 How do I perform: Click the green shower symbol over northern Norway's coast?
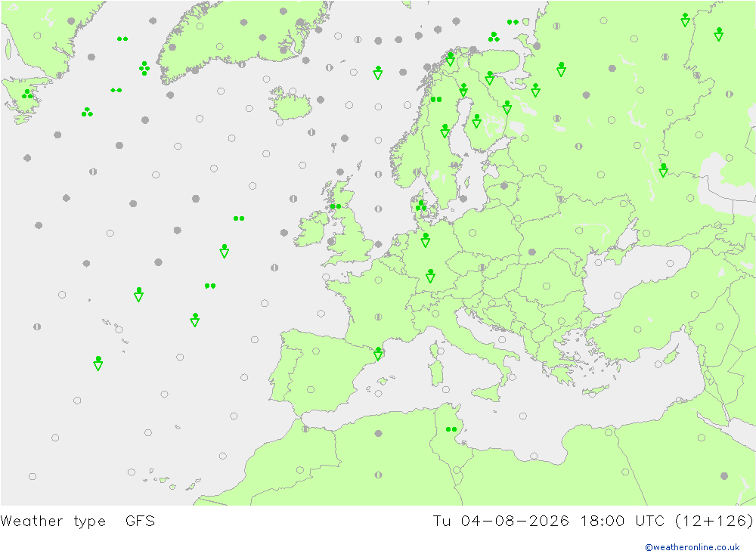click(451, 59)
